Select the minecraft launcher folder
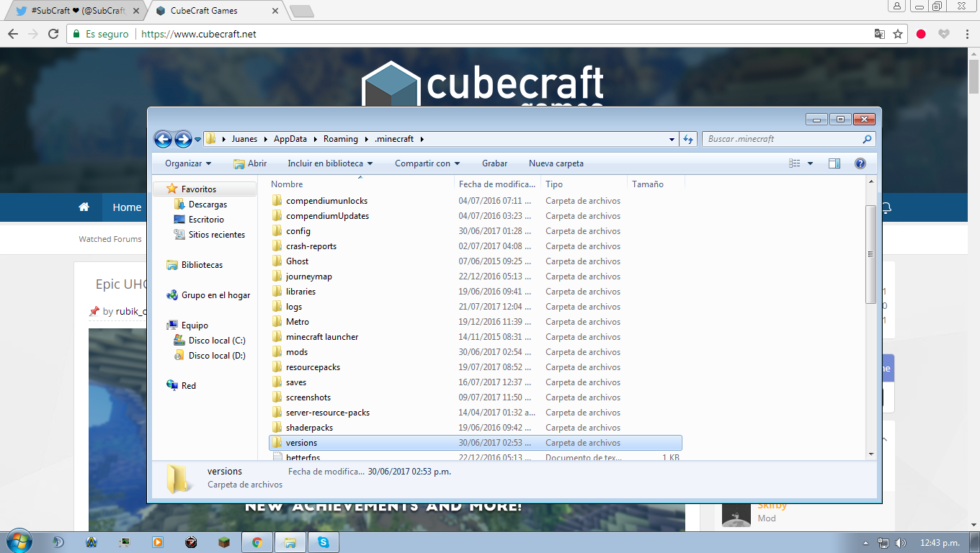 pos(476,337)
